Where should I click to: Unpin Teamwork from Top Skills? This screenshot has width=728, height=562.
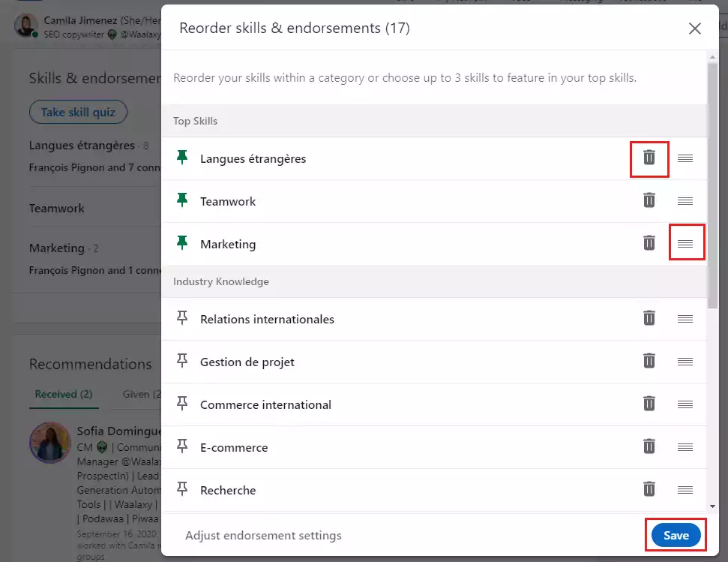[181, 201]
